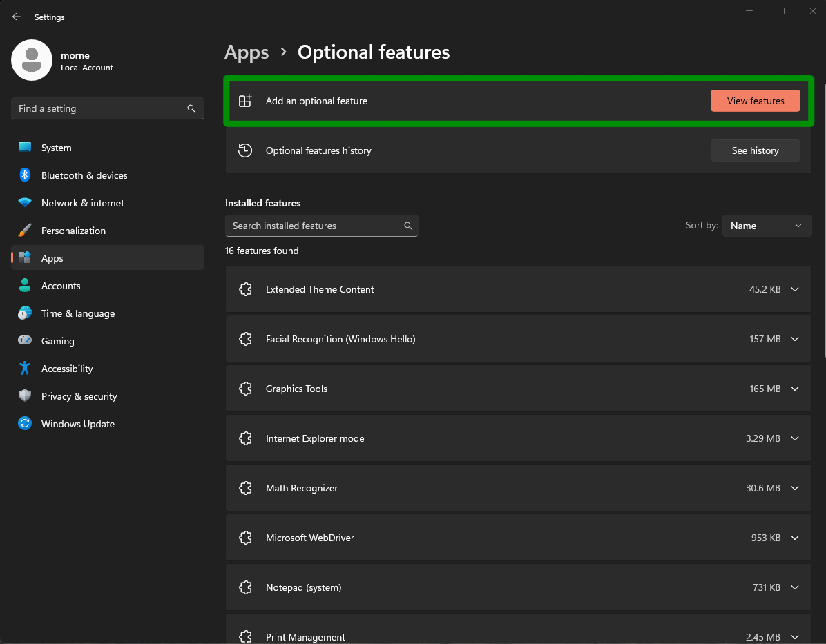Click the Gaming controller icon in sidebar
Image resolution: width=826 pixels, height=644 pixels.
pos(24,341)
